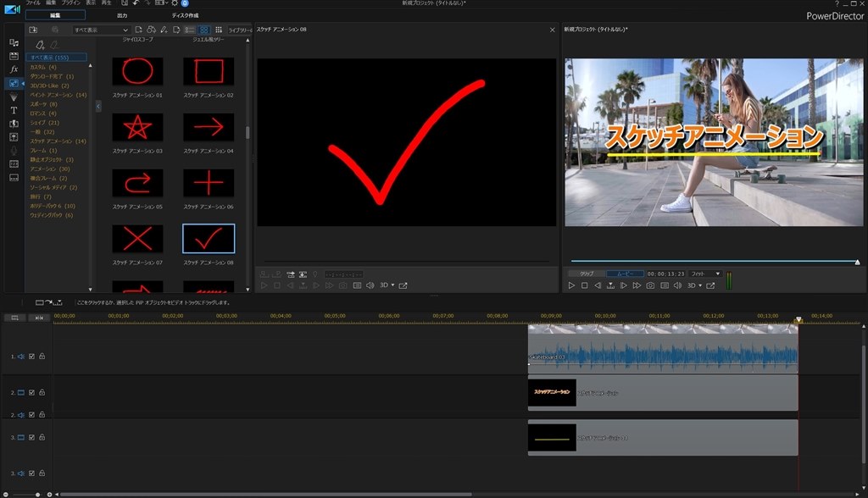Open the Transition Room icon
The image size is (868, 498).
click(x=14, y=124)
